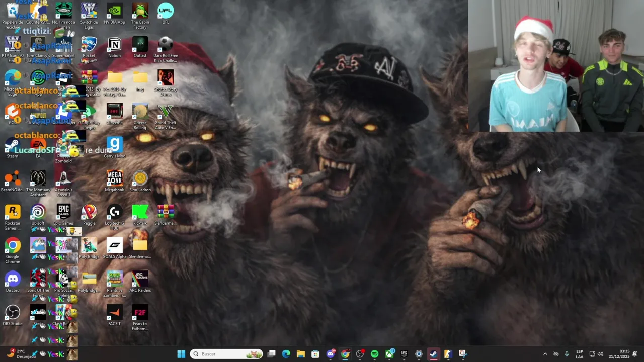Launch the Megabonk desktop shortcut
The image size is (644, 362).
click(x=114, y=181)
